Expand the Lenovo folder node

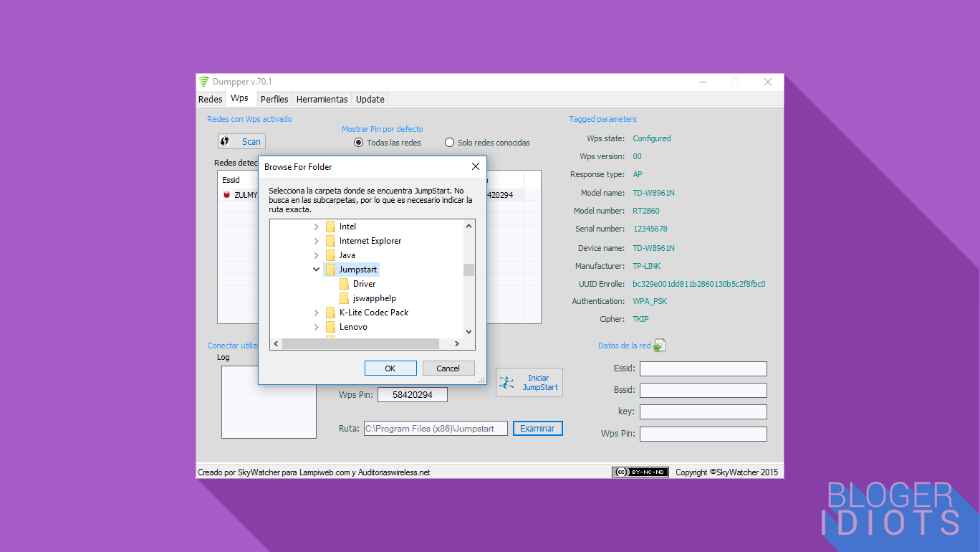click(x=317, y=327)
